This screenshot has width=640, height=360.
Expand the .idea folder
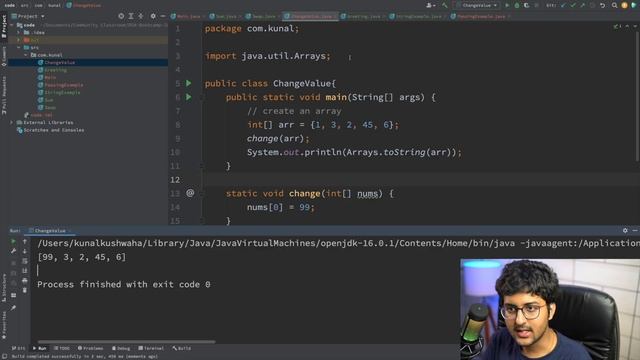19,32
